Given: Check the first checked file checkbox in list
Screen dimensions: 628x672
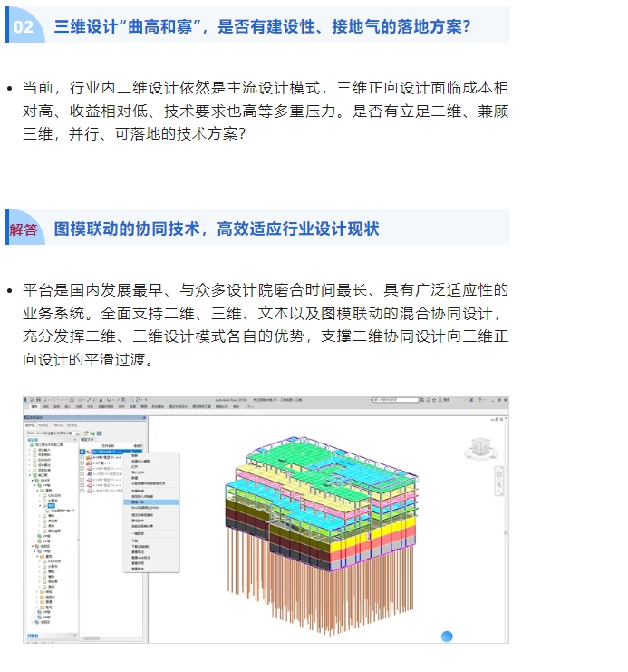Looking at the screenshot, I should (x=82, y=453).
